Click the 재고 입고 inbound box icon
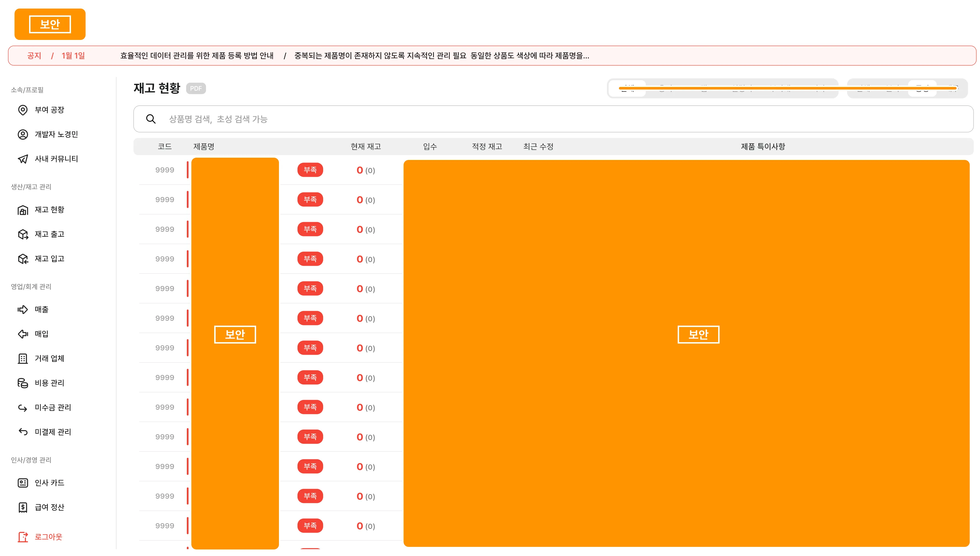This screenshot has height=556, width=980. coord(23,259)
